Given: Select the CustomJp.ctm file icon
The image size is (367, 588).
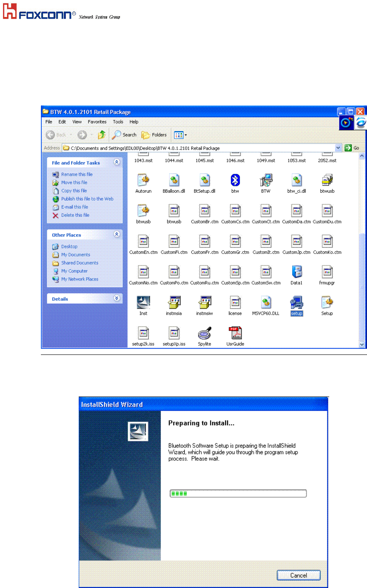Looking at the screenshot, I should [296, 242].
